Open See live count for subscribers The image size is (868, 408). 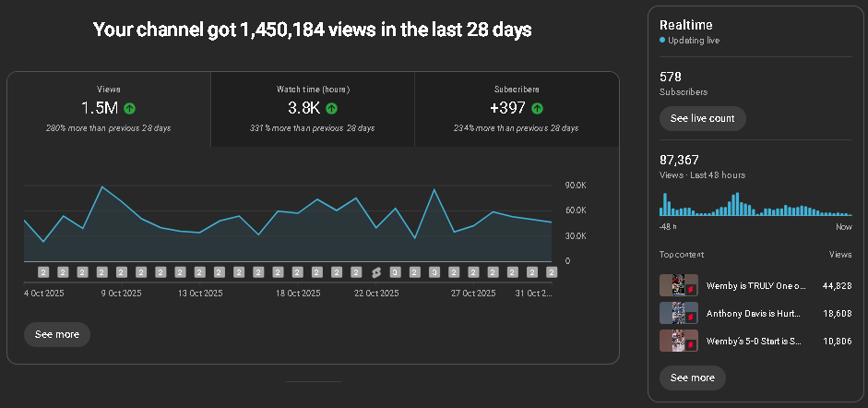[702, 118]
